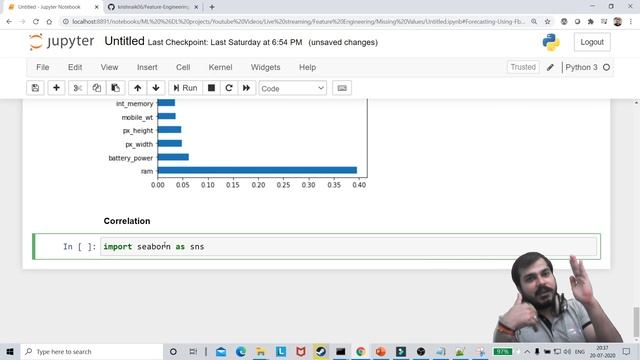Click the Python 3 kernel name
This screenshot has height=360, width=640.
coord(581,67)
